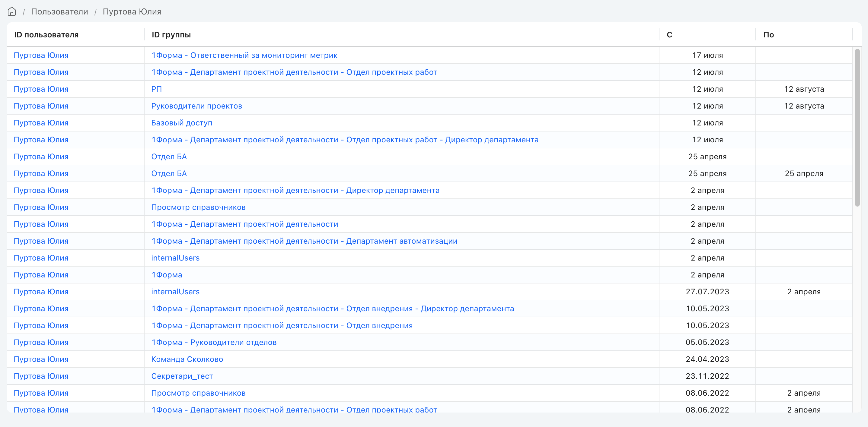
Task: Open Отдел БА group dated 25 апреля without end
Action: (169, 157)
